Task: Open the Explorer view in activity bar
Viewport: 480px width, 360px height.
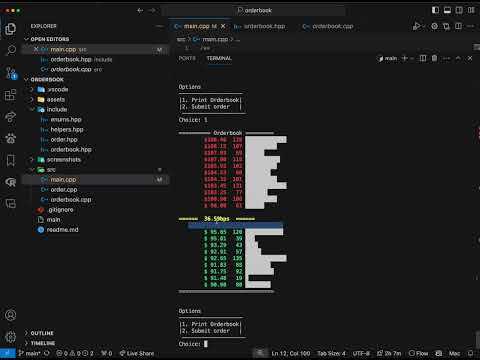Action: [10, 29]
